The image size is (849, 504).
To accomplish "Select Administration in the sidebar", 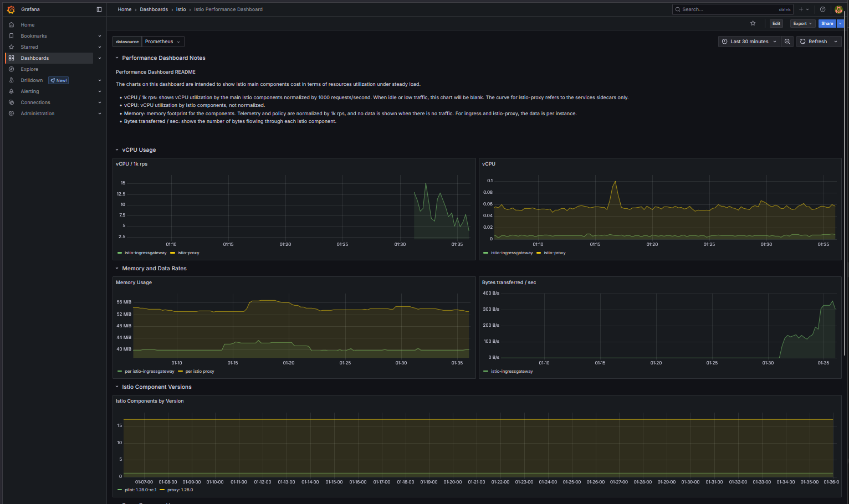I will [x=37, y=114].
